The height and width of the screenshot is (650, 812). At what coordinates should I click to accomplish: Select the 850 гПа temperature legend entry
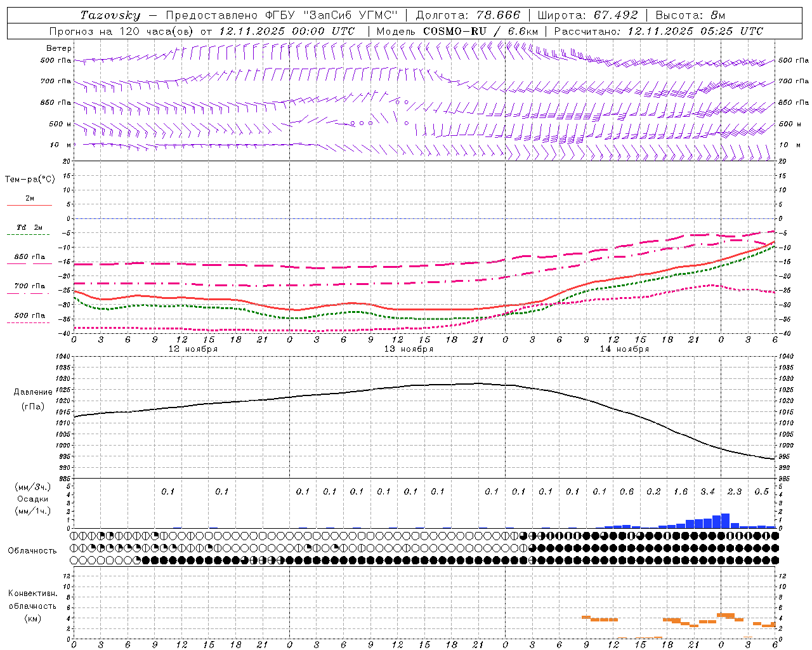click(x=30, y=257)
